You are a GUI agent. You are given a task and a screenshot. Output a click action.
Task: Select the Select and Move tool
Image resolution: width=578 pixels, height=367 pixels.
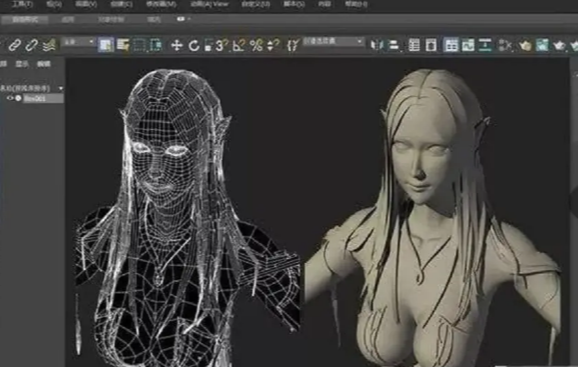click(x=177, y=46)
